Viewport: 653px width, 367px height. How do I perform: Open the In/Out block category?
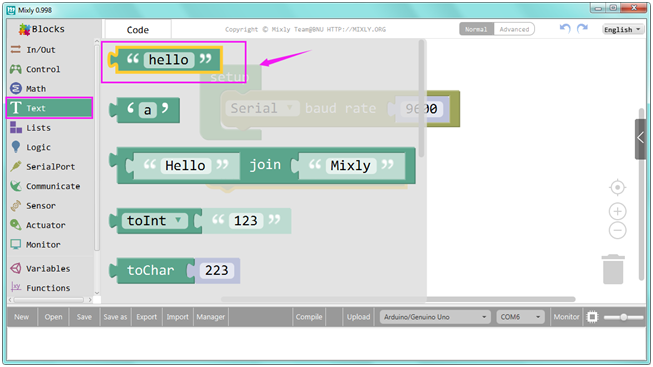coord(49,50)
